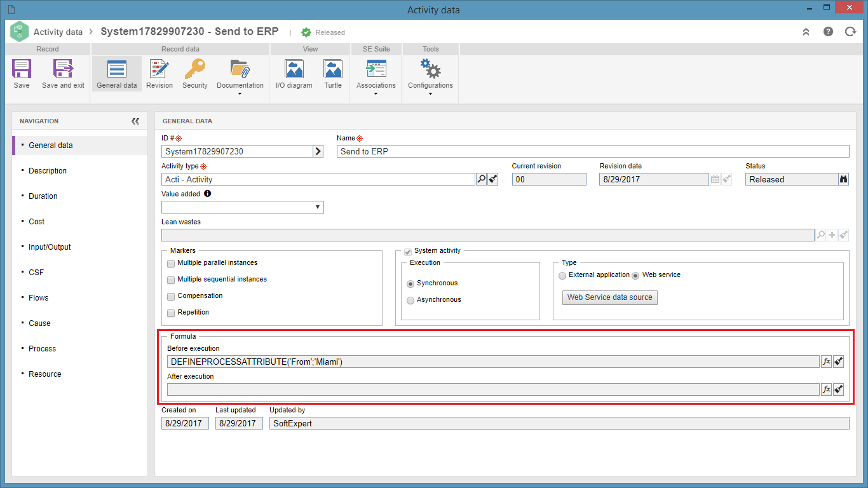Viewport: 868px width, 488px height.
Task: Expand Documentation dropdown arrow
Action: pyautogui.click(x=240, y=94)
